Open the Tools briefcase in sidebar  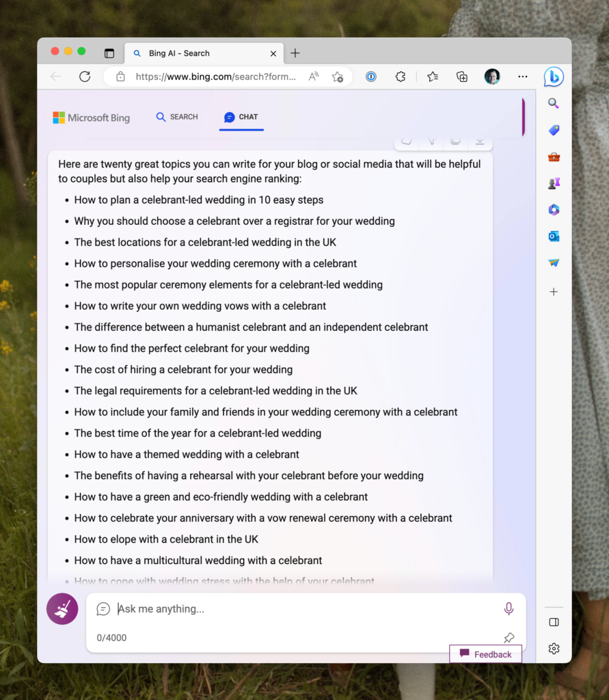554,157
